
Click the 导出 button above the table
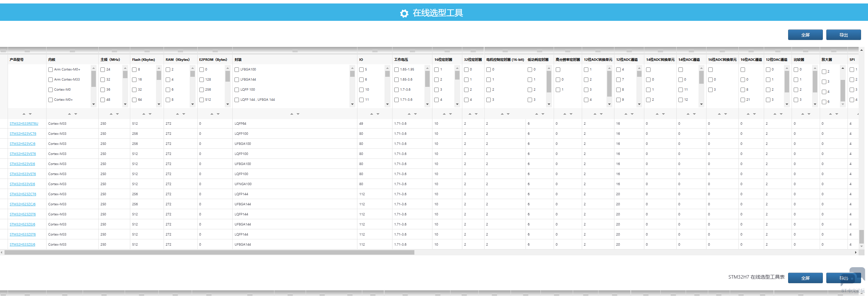click(x=843, y=35)
